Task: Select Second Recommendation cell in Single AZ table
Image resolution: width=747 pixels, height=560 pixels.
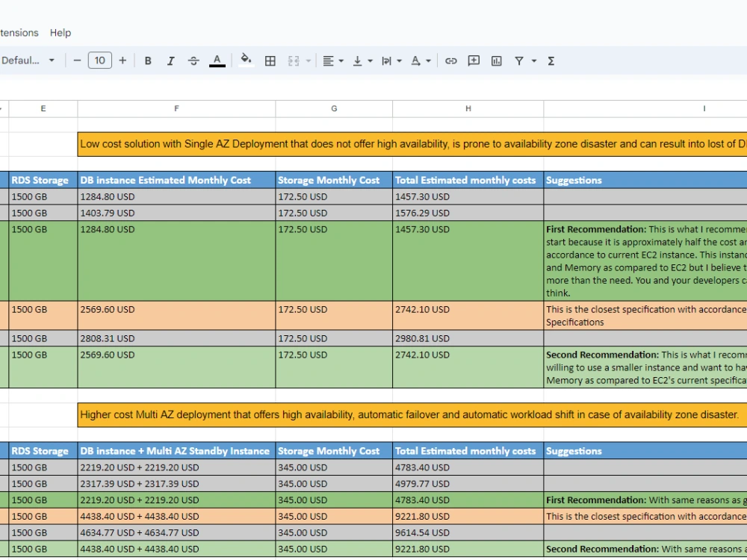Action: coord(645,367)
